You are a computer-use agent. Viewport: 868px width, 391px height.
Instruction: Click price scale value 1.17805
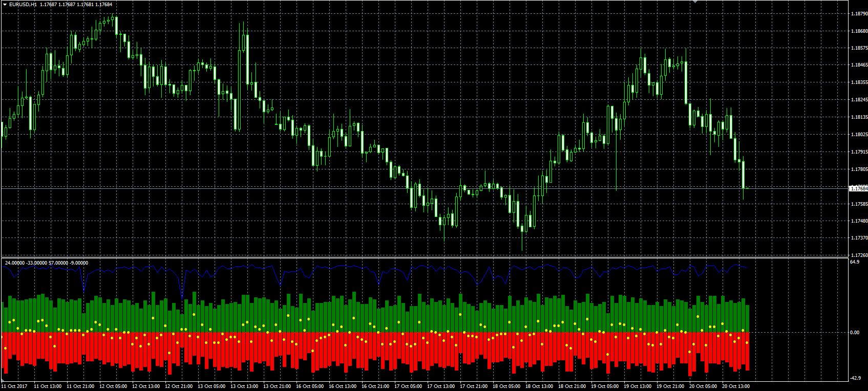pos(859,169)
